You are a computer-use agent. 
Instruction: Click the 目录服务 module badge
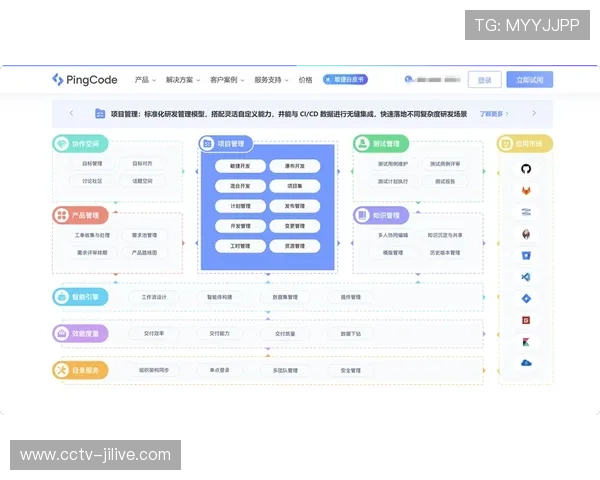pos(80,370)
